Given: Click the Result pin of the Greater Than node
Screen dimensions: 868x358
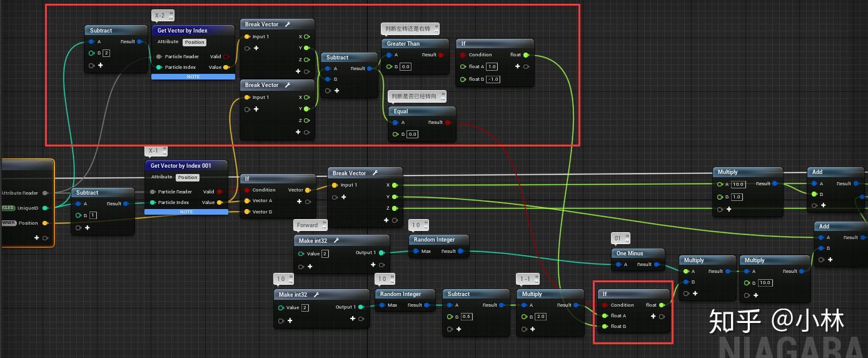Looking at the screenshot, I should (442, 54).
